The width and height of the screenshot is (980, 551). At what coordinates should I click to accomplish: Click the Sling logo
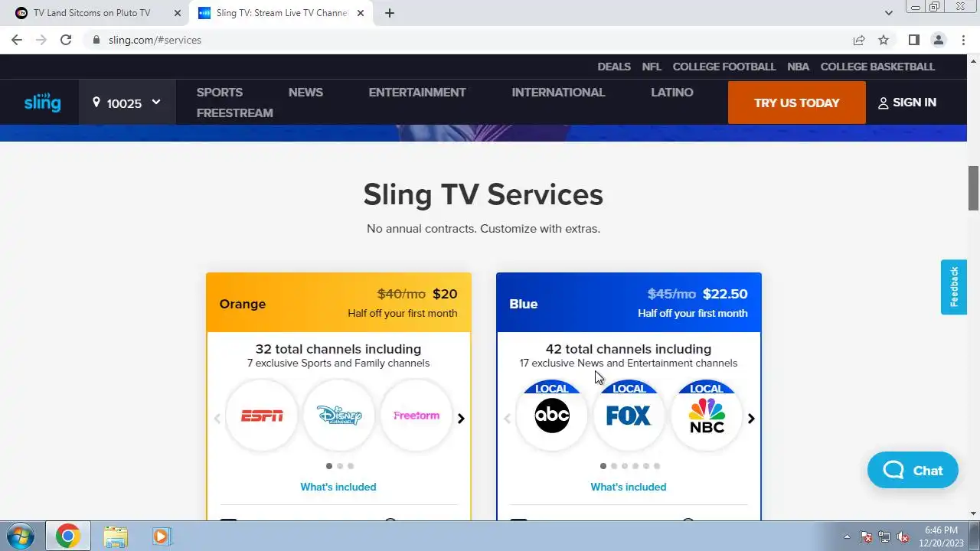(x=42, y=103)
